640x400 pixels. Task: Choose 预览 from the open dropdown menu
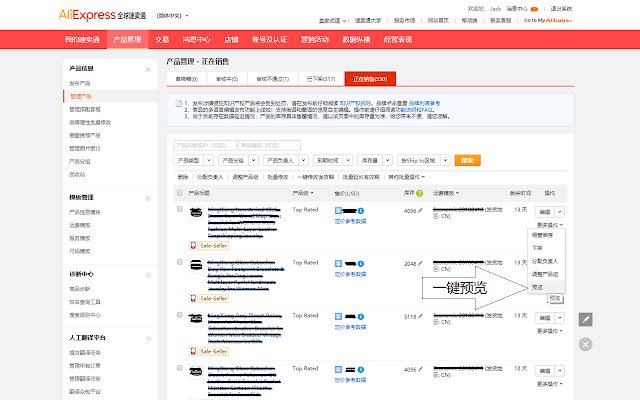pyautogui.click(x=546, y=287)
